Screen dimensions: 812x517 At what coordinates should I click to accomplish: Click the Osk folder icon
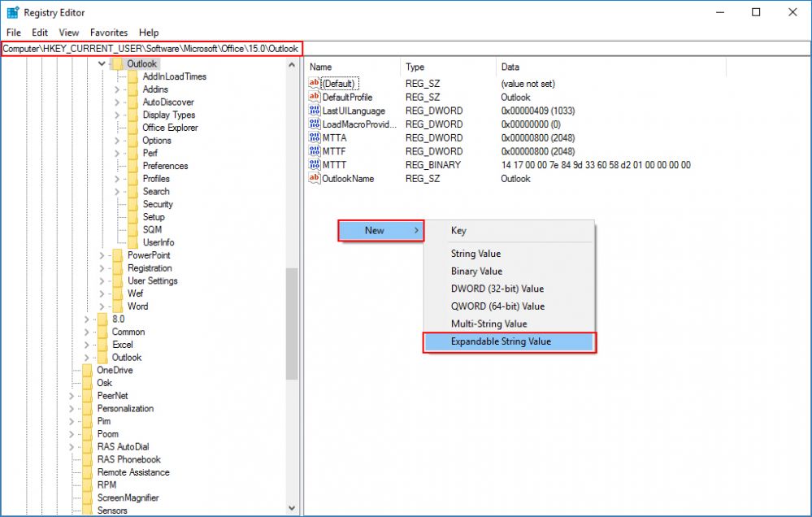pyautogui.click(x=88, y=383)
